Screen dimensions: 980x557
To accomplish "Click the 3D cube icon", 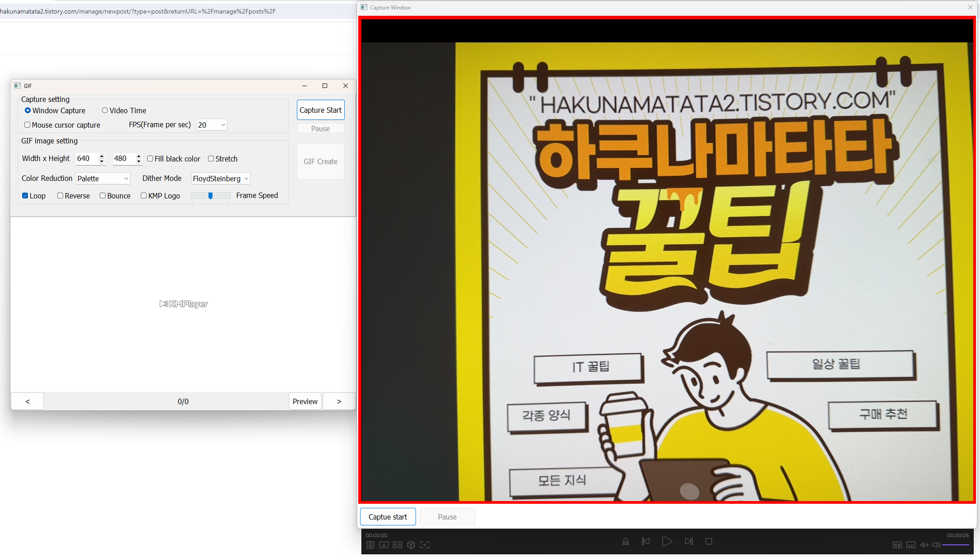I will tap(411, 545).
